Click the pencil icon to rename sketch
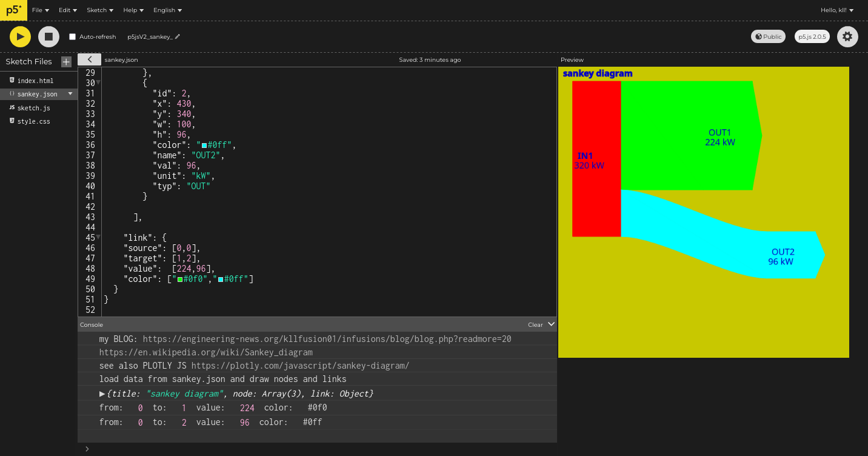The image size is (868, 456). [178, 37]
